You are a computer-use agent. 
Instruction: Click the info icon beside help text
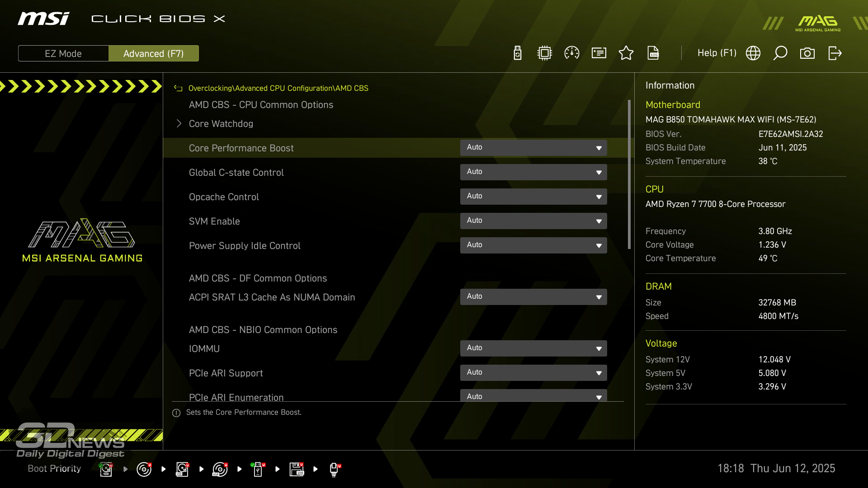coord(176,413)
